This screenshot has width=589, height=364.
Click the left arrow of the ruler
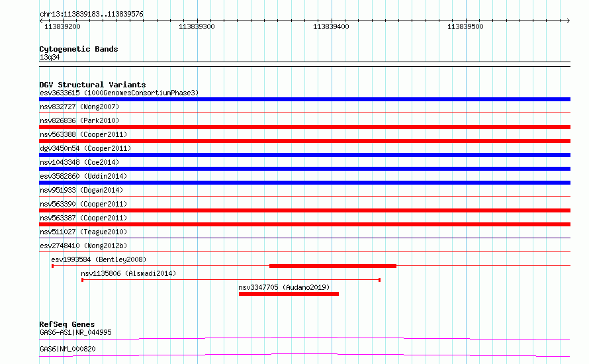(x=41, y=21)
